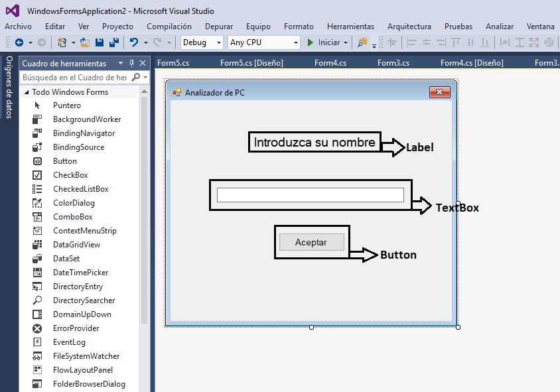Open the Herramientas menu

click(351, 27)
